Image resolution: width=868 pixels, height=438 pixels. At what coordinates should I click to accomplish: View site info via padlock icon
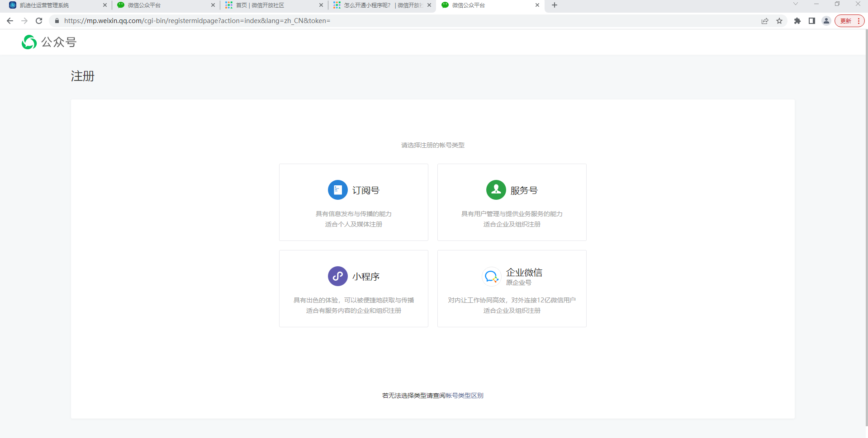(57, 21)
